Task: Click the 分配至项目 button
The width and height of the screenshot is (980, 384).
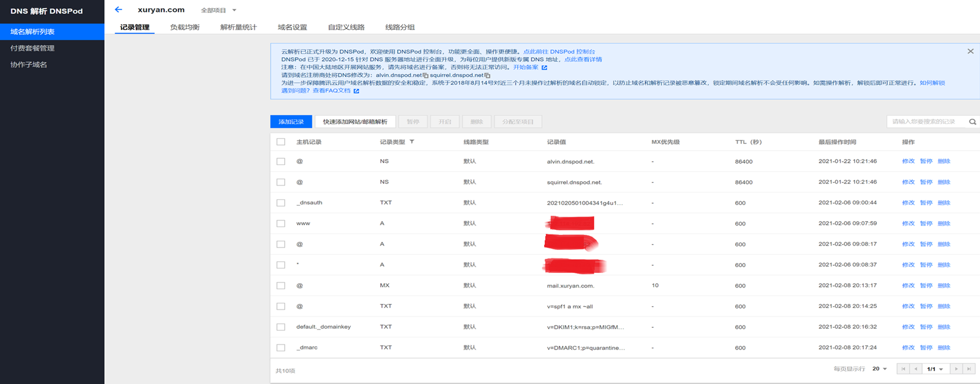Action: [518, 121]
